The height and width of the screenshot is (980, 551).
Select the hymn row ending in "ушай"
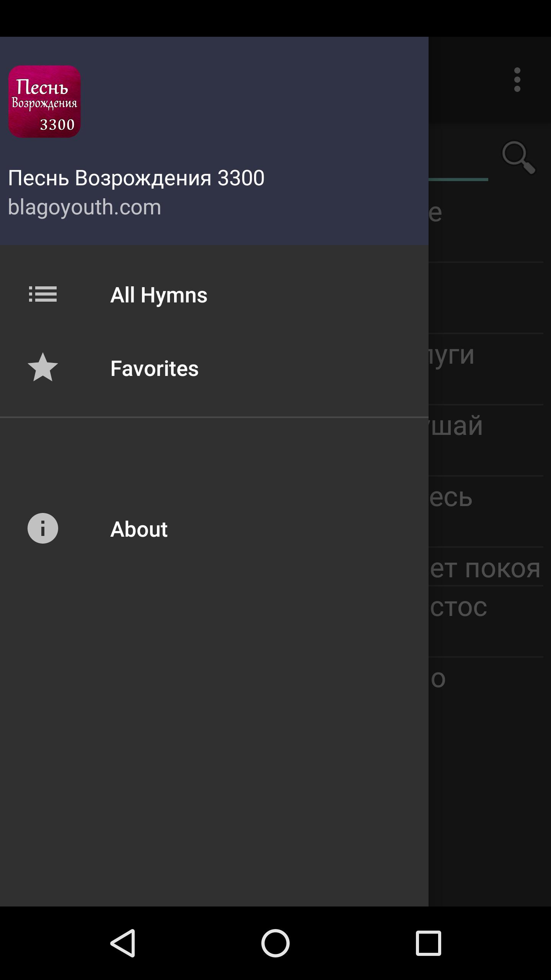pos(486,440)
